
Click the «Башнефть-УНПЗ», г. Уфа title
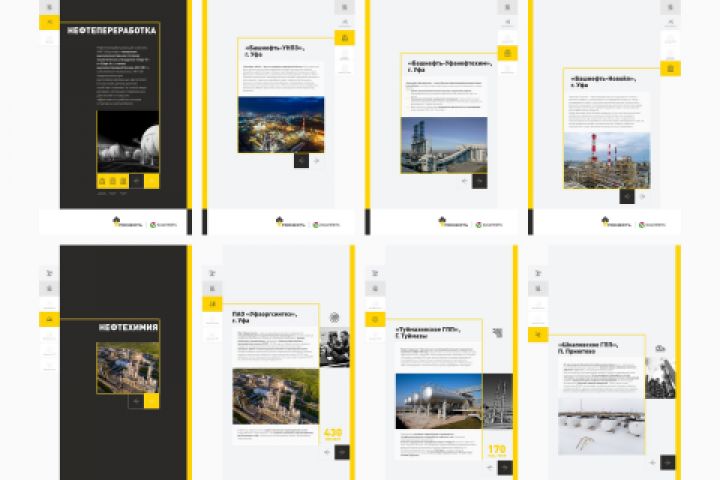click(274, 51)
